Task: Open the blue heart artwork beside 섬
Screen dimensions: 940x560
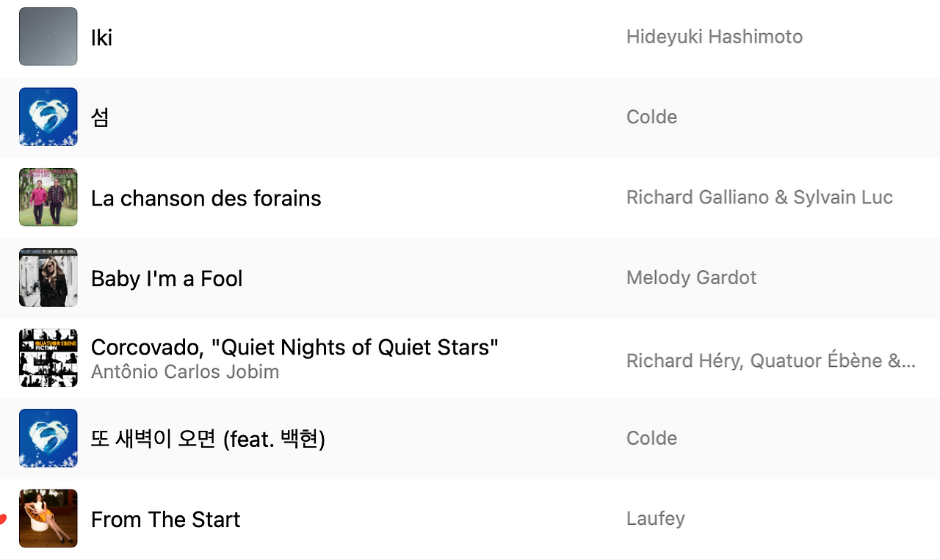Action: [x=48, y=117]
